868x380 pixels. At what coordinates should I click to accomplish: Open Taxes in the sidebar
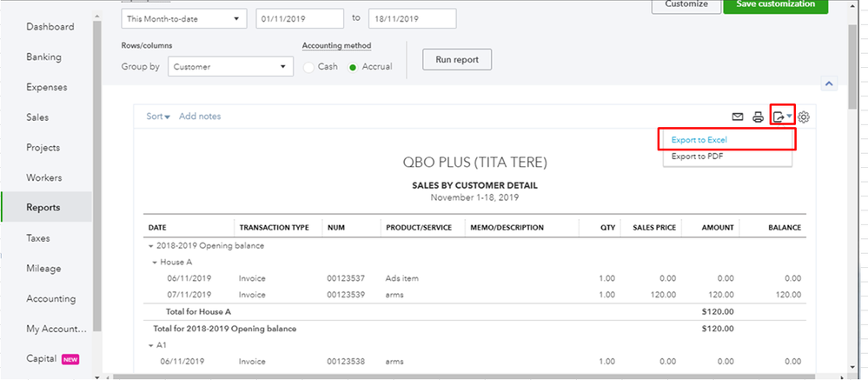37,238
